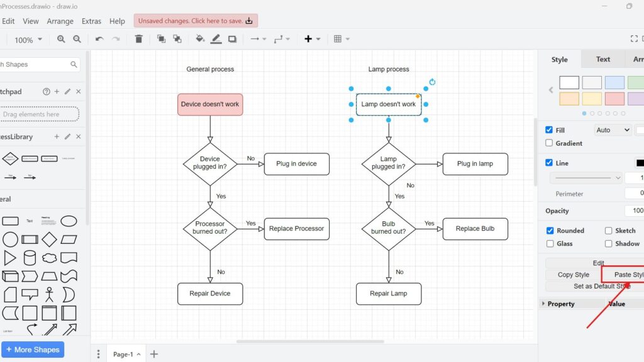Open the Fill Color bucket icon
This screenshot has width=644, height=362.
point(199,38)
